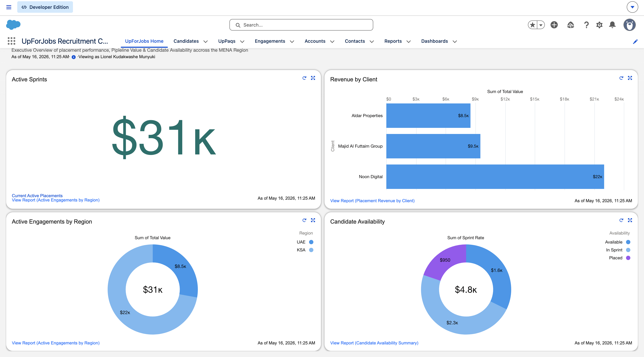The width and height of the screenshot is (644, 357).
Task: Open View Report (Candidate Availability Summary)
Action: coord(374,343)
